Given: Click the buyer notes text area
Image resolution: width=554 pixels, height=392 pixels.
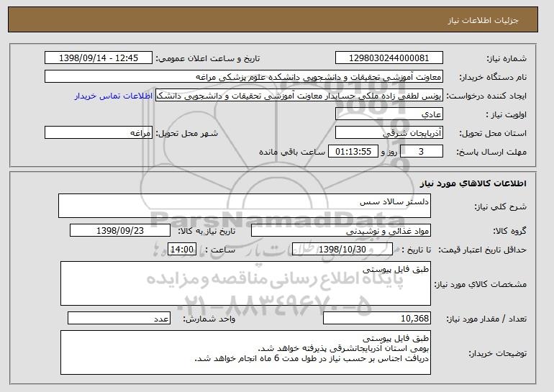Looking at the screenshot, I should coord(245,352).
